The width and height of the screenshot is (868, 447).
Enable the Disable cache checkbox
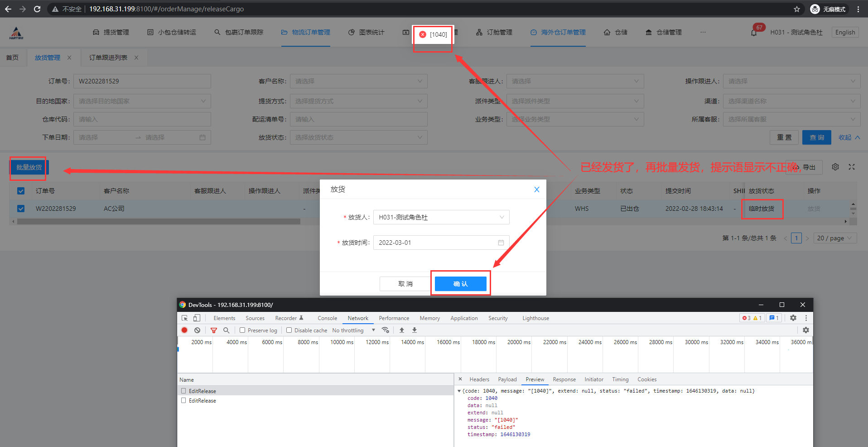(289, 330)
